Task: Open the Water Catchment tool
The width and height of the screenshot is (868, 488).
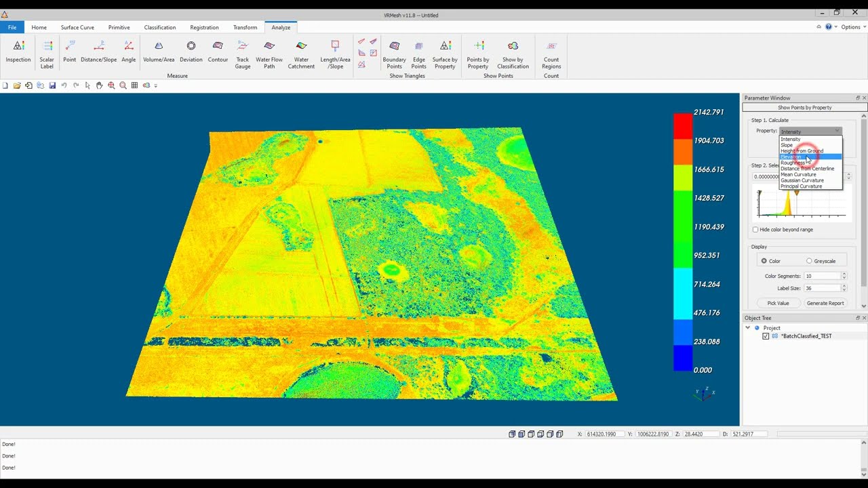Action: coord(302,54)
